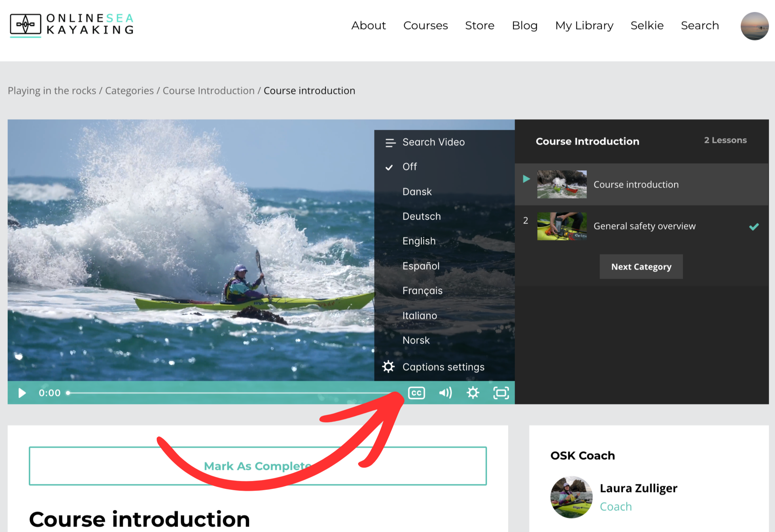Click the Mark As Complete button
Viewport: 775px width, 532px height.
point(257,466)
